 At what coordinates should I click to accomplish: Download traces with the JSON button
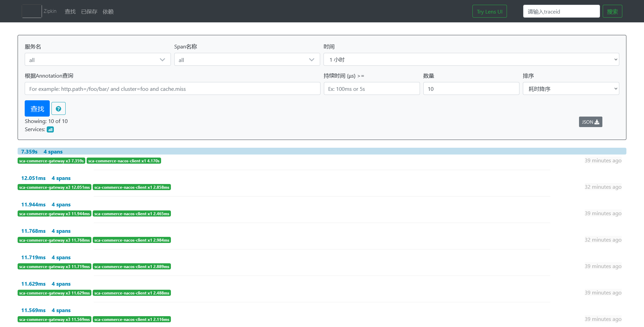tap(591, 122)
